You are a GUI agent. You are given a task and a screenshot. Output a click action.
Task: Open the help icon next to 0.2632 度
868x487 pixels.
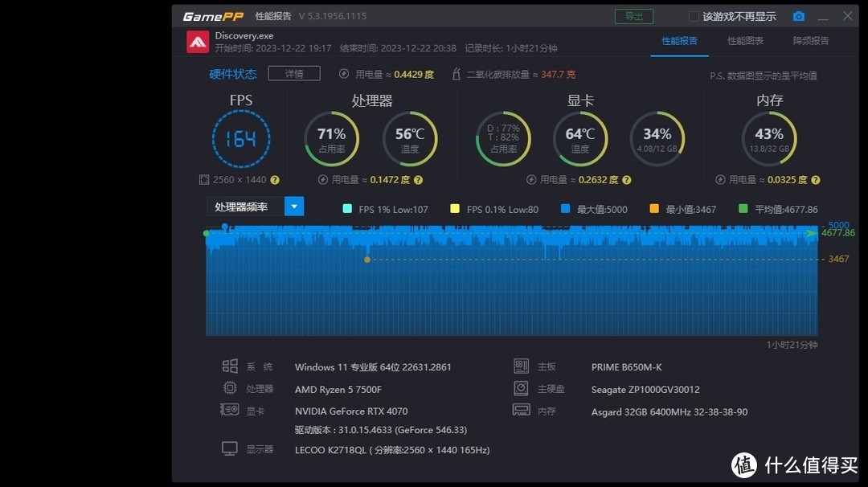pos(627,180)
